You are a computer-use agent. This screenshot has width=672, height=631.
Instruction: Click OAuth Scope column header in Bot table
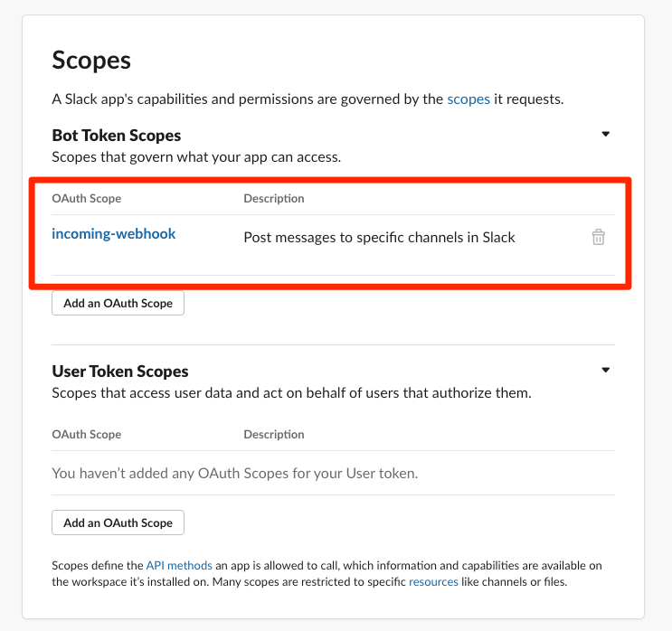pos(87,198)
